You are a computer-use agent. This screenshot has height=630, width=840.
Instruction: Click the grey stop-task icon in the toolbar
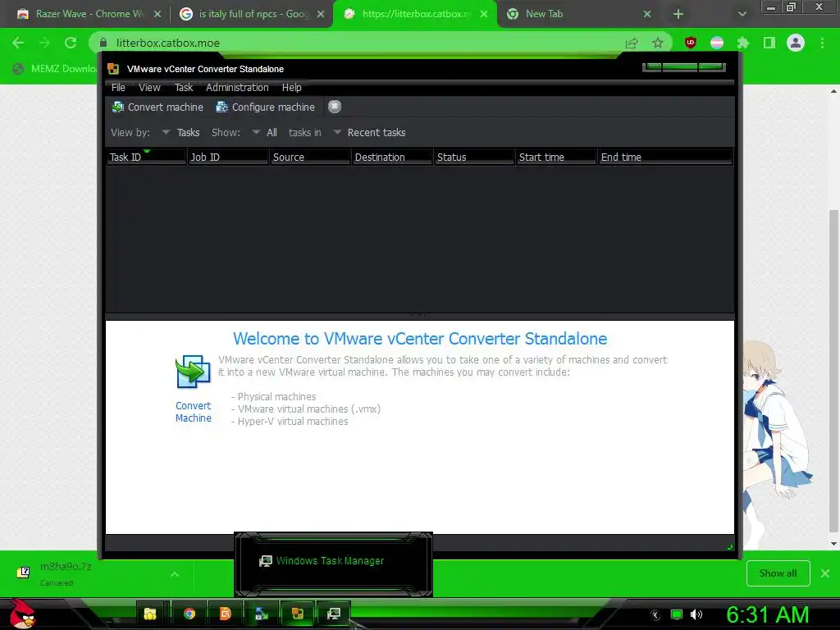[335, 107]
